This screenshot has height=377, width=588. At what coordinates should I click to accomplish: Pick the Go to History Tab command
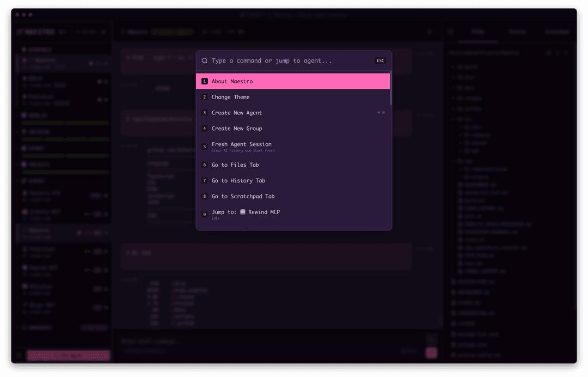click(293, 181)
